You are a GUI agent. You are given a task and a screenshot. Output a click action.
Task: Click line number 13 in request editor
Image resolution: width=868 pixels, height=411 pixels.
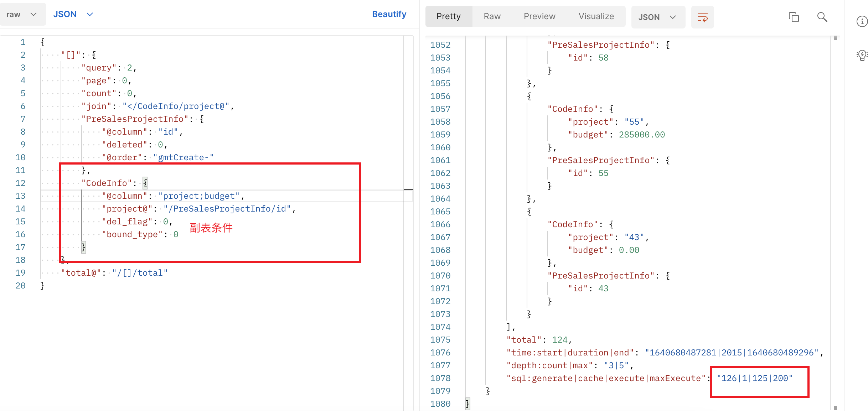[x=20, y=196]
